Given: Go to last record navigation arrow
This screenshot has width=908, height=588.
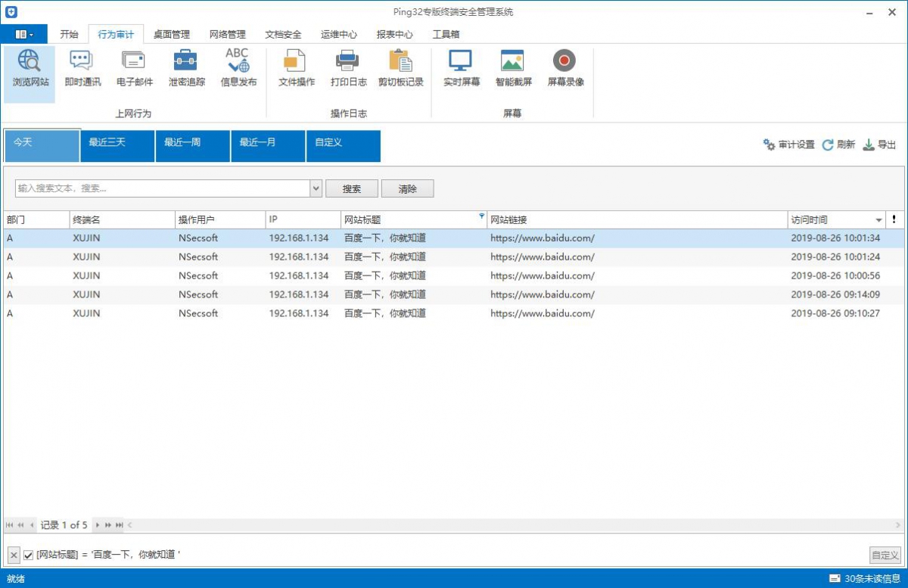Looking at the screenshot, I should 120,524.
